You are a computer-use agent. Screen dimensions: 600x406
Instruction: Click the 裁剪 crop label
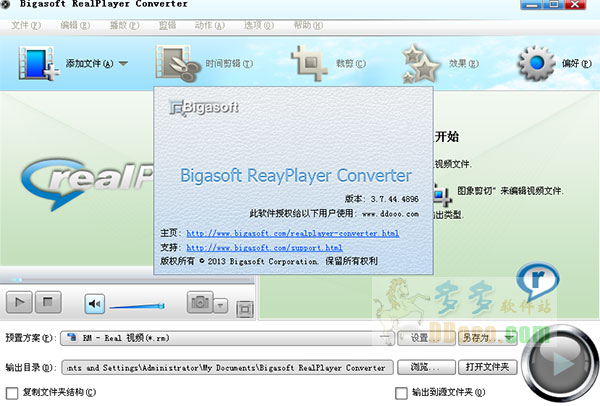pyautogui.click(x=351, y=64)
